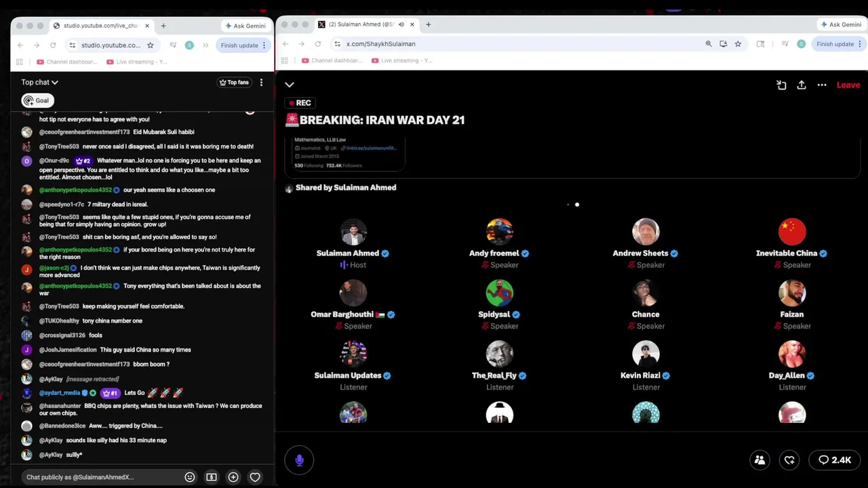Screen dimensions: 868x488
Task: Open a new tab in the X window
Action: tap(428, 24)
